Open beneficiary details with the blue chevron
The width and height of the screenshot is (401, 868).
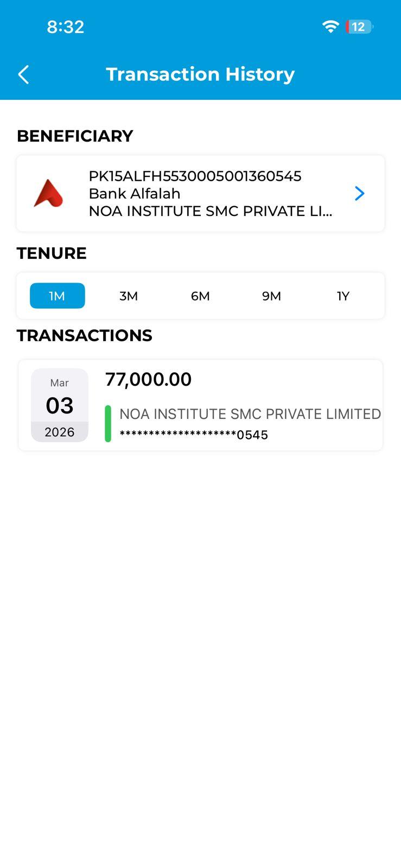(x=359, y=194)
